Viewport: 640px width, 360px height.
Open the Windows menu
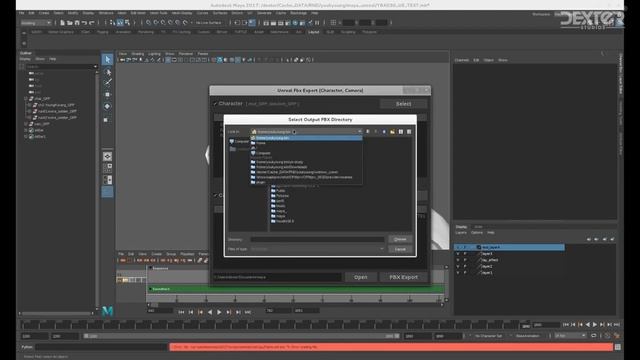(x=106, y=13)
